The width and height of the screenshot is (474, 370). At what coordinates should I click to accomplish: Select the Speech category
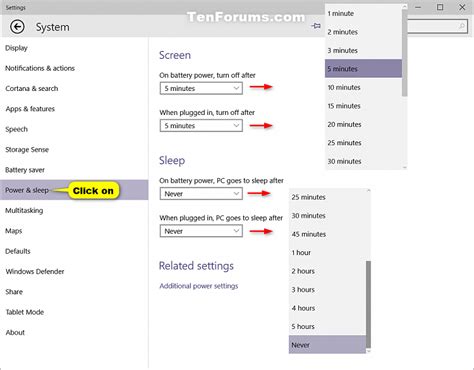[16, 129]
